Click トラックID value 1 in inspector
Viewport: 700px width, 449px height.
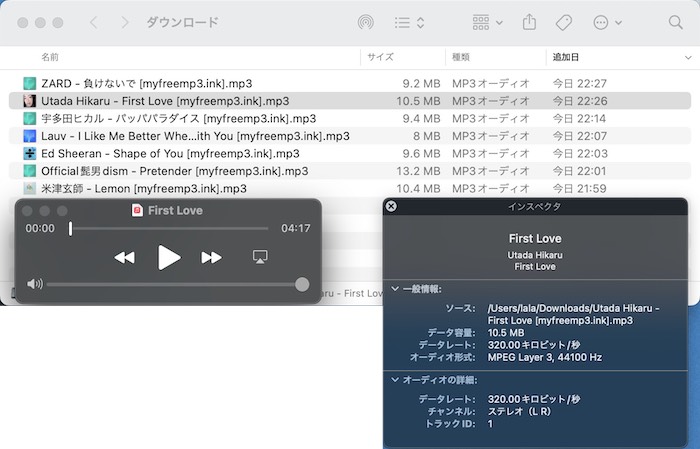pos(490,424)
